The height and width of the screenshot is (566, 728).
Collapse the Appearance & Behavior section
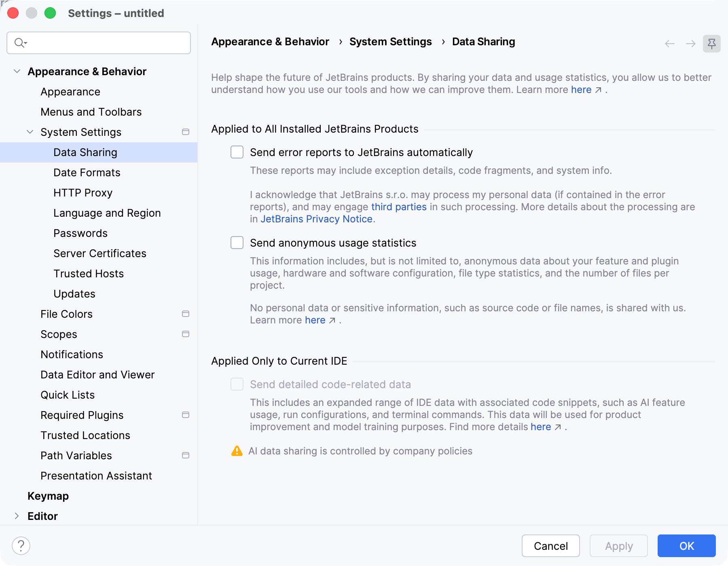tap(17, 71)
